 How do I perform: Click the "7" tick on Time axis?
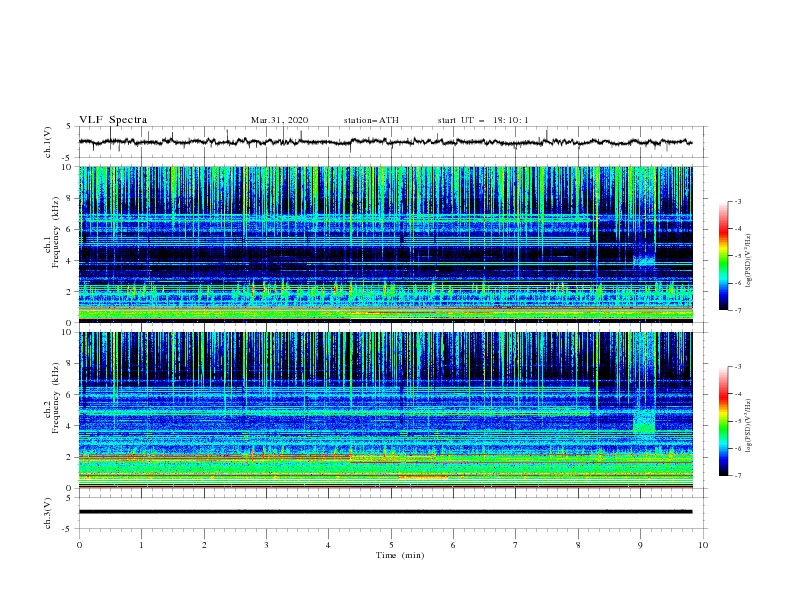point(516,545)
